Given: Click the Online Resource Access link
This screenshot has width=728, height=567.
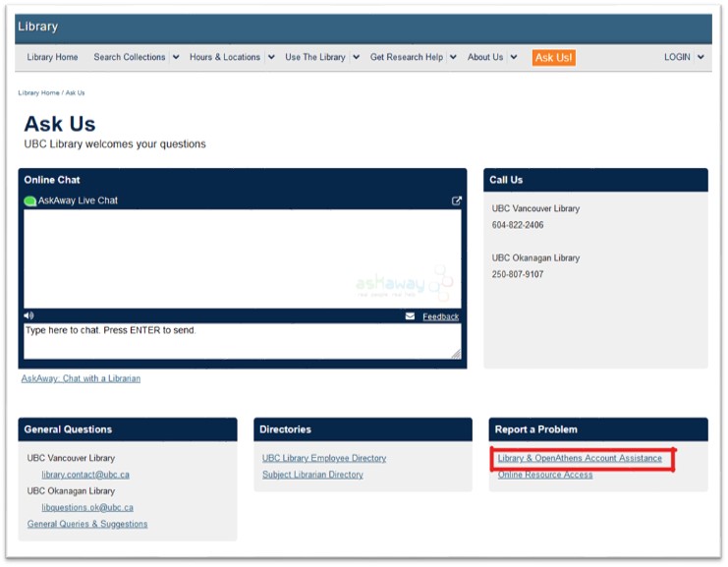Looking at the screenshot, I should point(545,475).
